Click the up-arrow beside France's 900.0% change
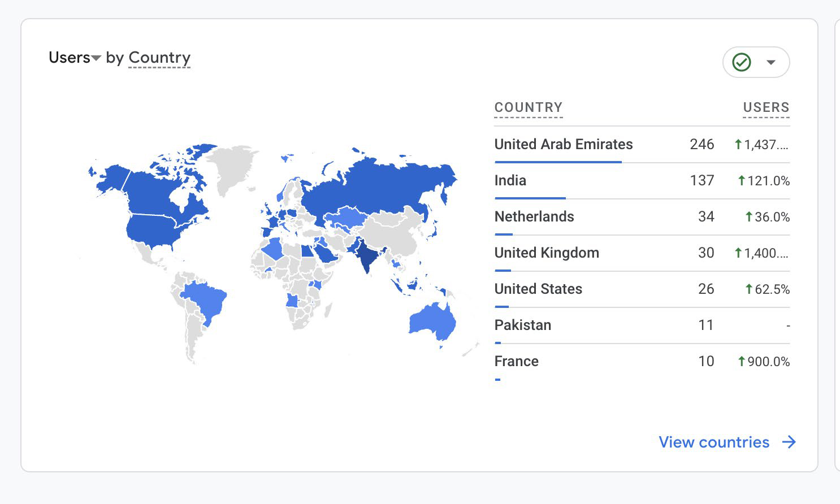This screenshot has height=504, width=840. [741, 362]
